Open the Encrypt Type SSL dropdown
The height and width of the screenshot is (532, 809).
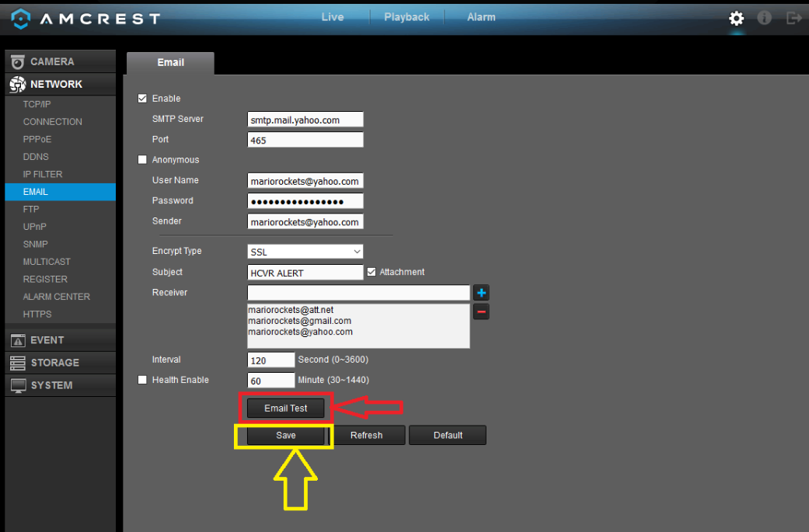[305, 252]
